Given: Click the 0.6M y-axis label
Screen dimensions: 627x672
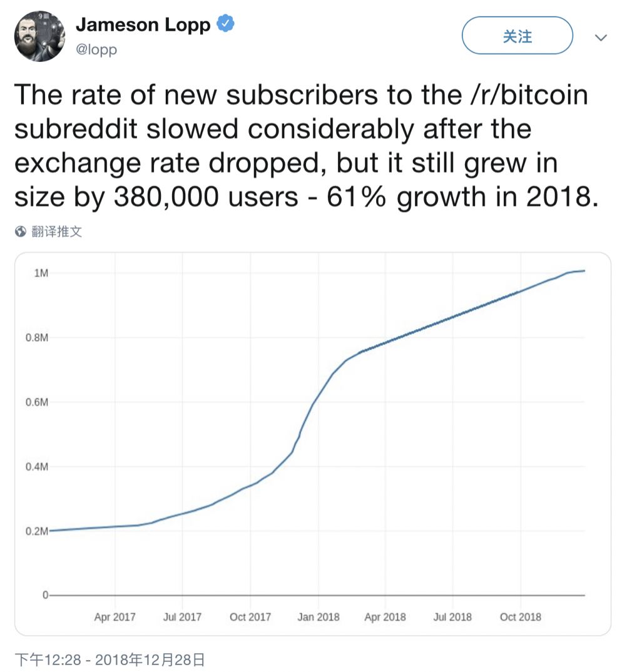Looking at the screenshot, I should click(36, 402).
